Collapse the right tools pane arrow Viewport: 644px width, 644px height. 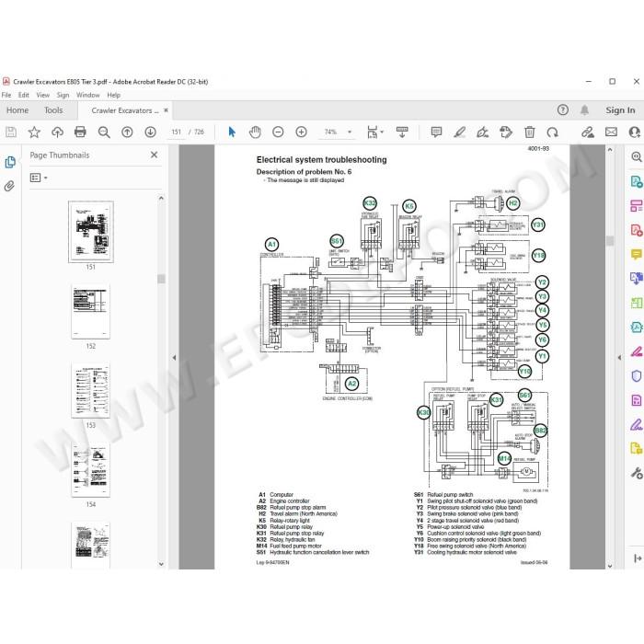(619, 357)
